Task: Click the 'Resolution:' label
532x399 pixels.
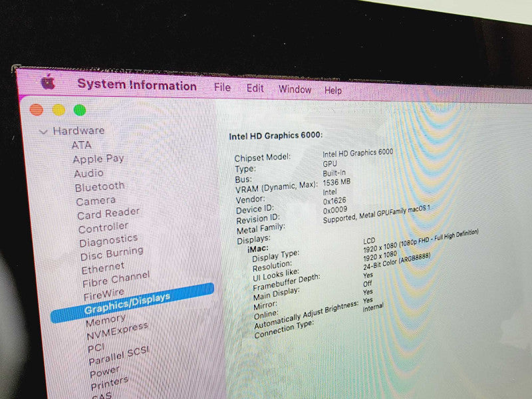Action: pyautogui.click(x=272, y=266)
